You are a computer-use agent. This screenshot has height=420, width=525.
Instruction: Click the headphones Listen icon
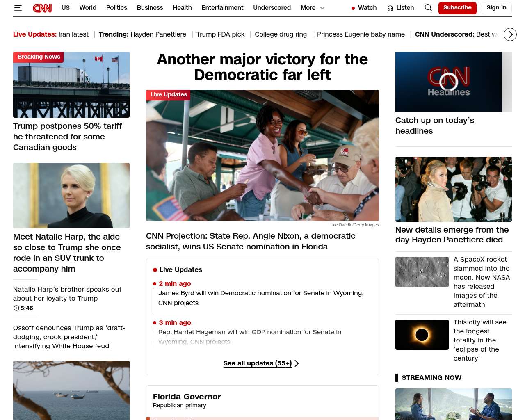(390, 8)
